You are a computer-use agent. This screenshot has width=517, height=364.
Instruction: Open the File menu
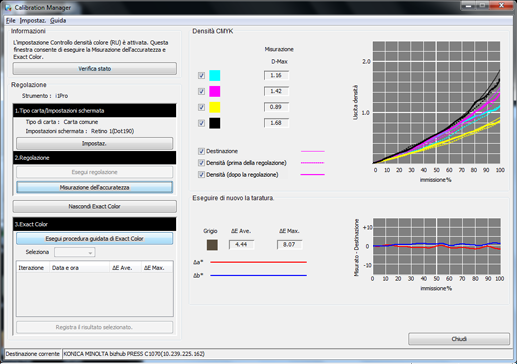tap(11, 21)
